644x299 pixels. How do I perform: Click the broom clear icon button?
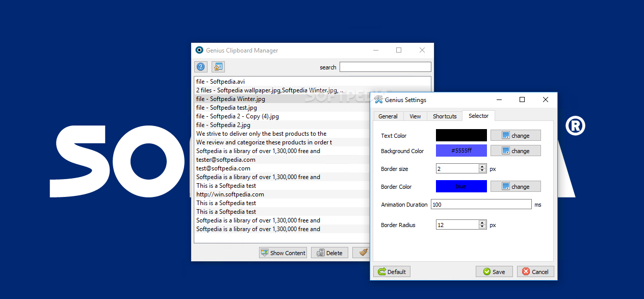pyautogui.click(x=363, y=253)
